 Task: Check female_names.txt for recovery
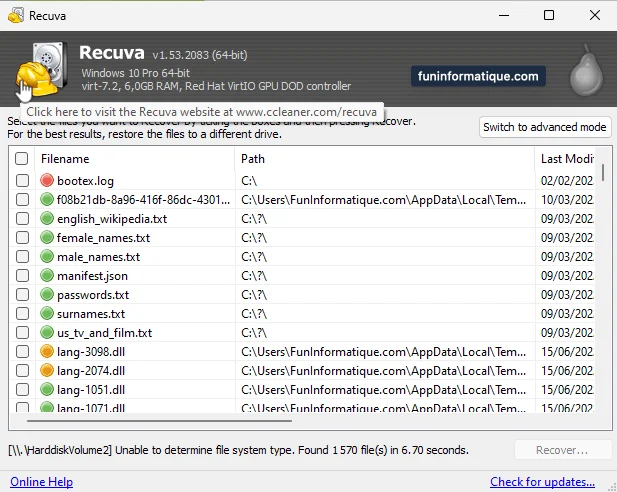tap(22, 237)
